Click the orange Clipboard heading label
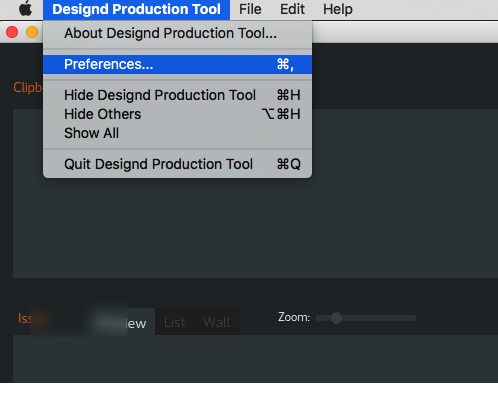The height and width of the screenshot is (395, 498). coord(28,87)
